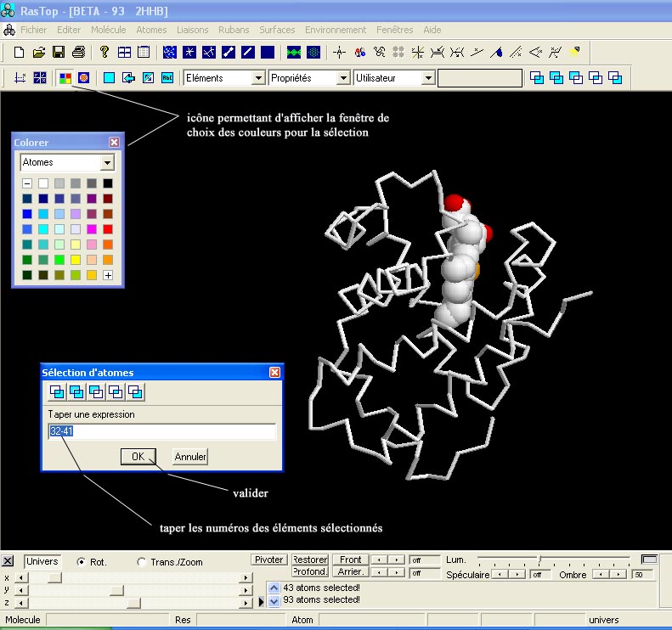Open the Rubans menu

click(234, 30)
